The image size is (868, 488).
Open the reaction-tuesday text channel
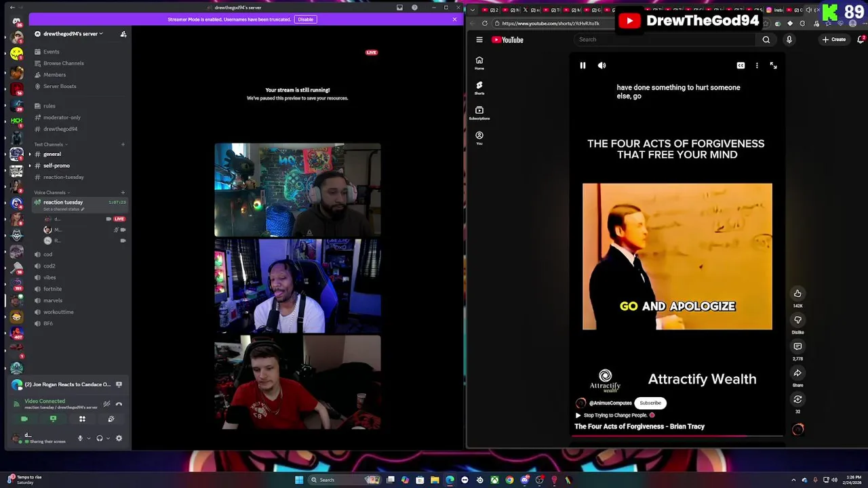(x=64, y=177)
